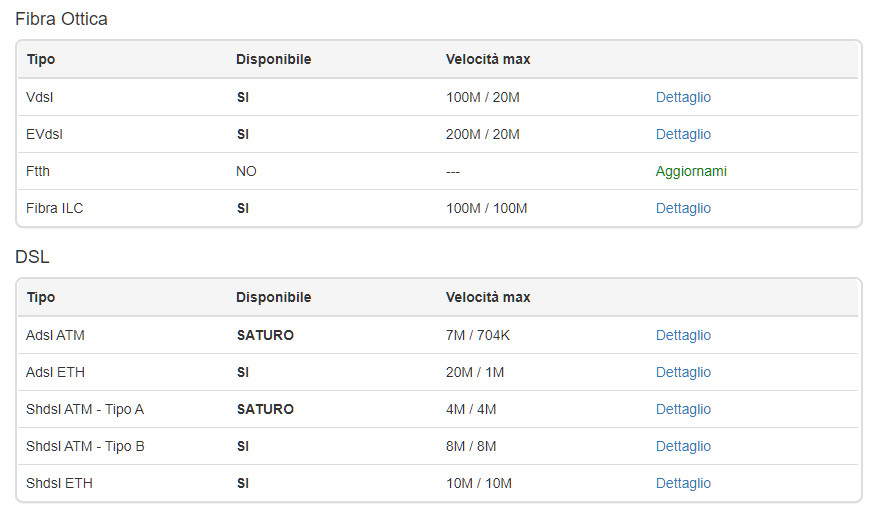876x526 pixels.
Task: Click Tipo column header in Fibra Ottica table
Action: (x=41, y=59)
